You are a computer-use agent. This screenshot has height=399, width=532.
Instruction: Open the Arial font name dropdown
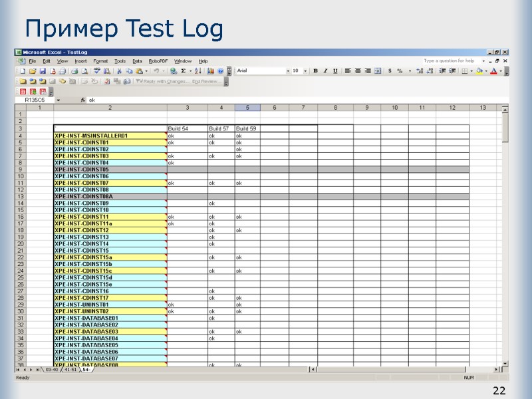coord(288,70)
